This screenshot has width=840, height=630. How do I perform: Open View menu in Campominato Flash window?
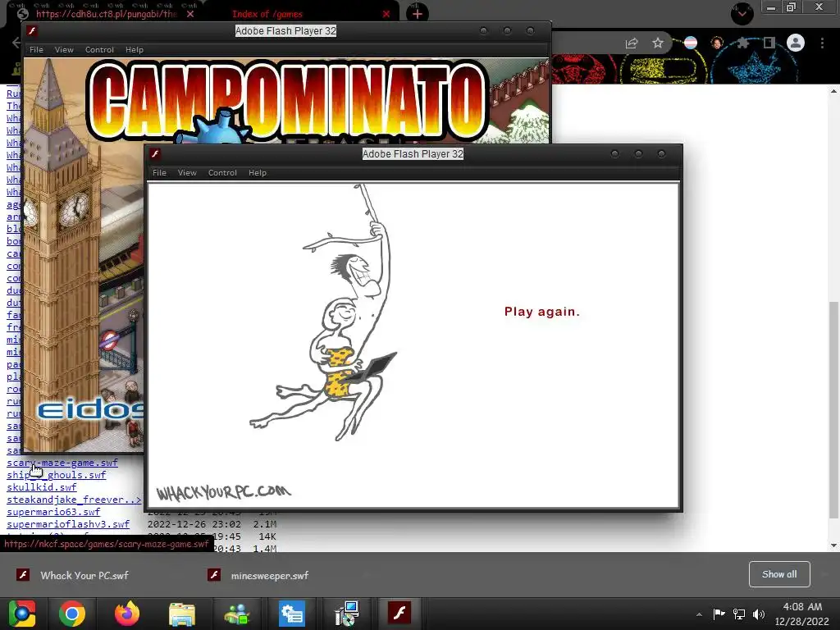(64, 49)
